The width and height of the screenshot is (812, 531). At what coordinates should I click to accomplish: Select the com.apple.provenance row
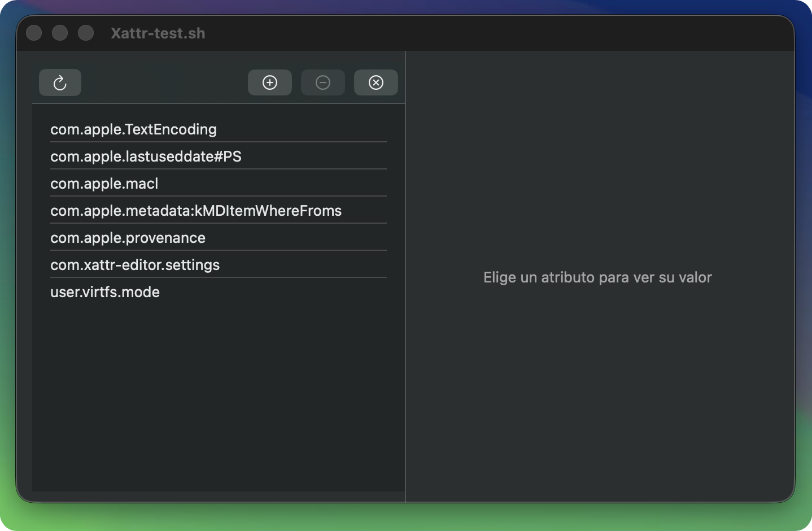pos(128,238)
